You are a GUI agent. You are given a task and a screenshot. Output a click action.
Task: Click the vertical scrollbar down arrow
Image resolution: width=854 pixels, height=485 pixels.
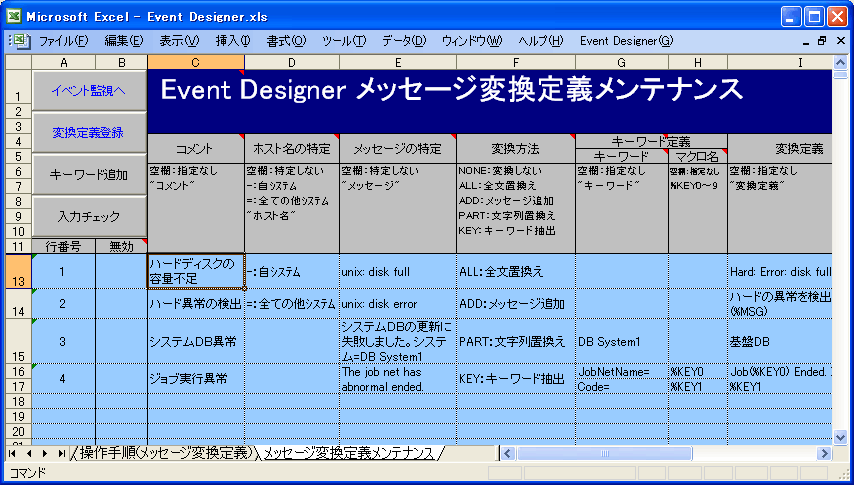point(840,436)
